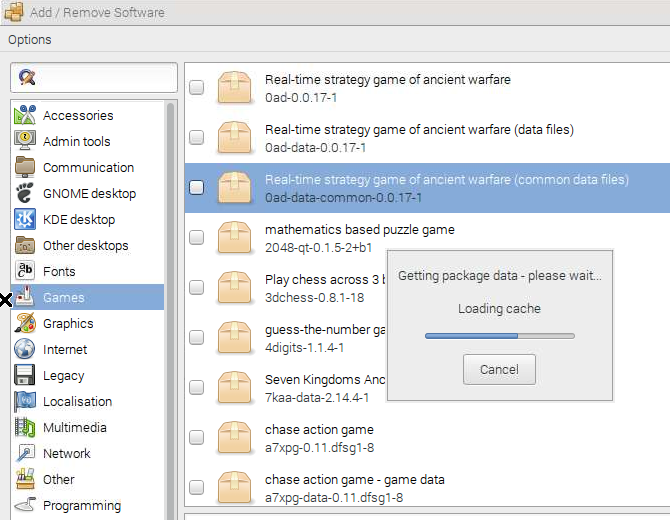The height and width of the screenshot is (520, 670).
Task: Select the Accessories category label
Action: 78,115
